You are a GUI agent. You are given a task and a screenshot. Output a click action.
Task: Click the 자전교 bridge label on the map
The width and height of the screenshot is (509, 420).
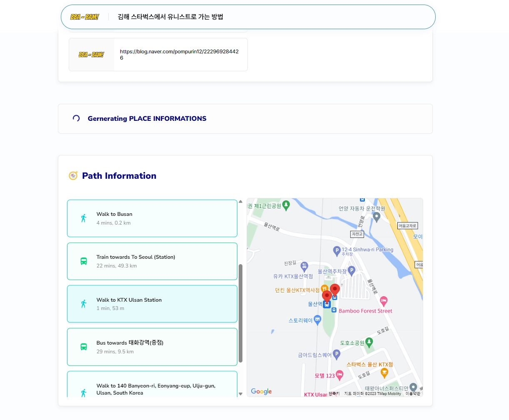click(x=357, y=234)
